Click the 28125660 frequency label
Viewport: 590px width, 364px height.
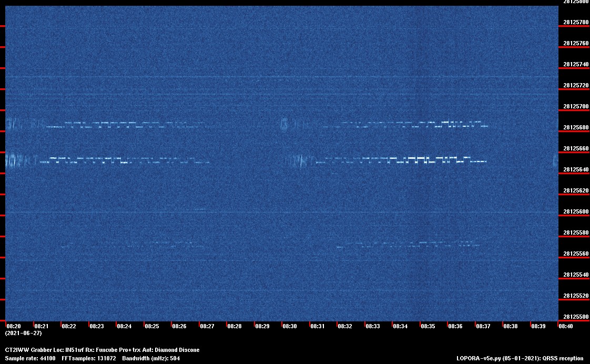pyautogui.click(x=576, y=149)
